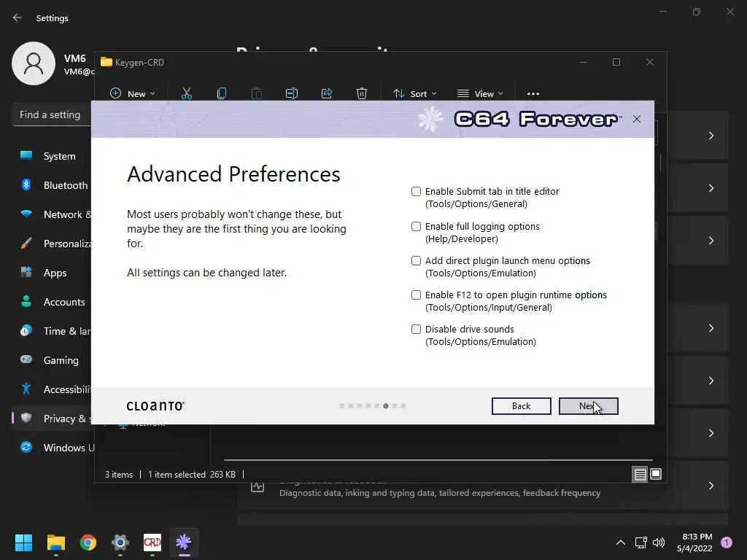Open System in Settings sidebar
Viewport: 747px width, 560px height.
[53, 156]
